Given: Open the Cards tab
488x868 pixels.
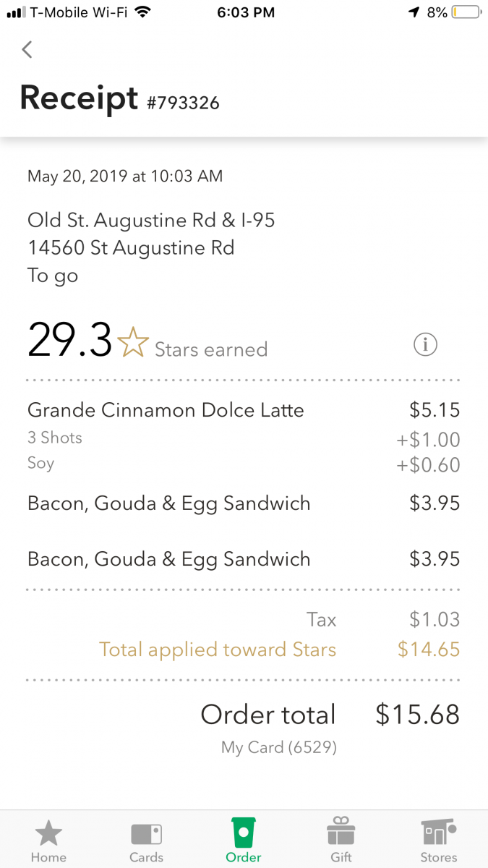Looking at the screenshot, I should [x=146, y=840].
